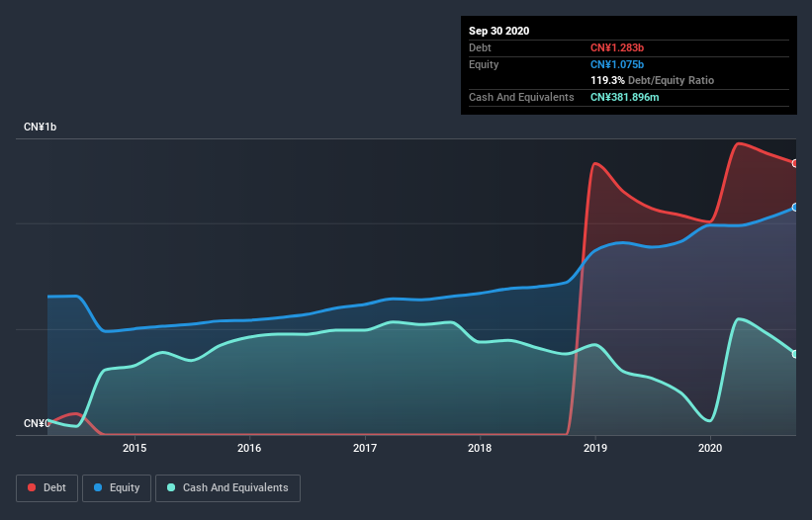The width and height of the screenshot is (812, 520).
Task: Click the red Debt endpoint marker
Action: pyautogui.click(x=795, y=163)
